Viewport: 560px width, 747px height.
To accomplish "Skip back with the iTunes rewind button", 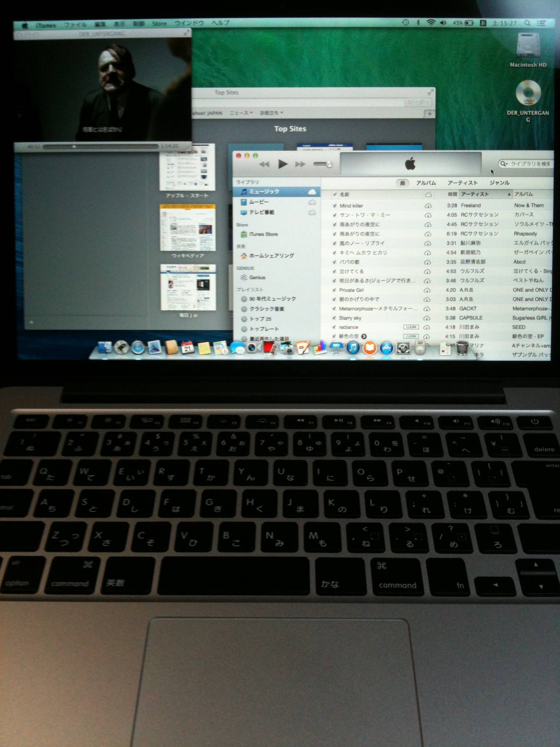I will coord(264,165).
